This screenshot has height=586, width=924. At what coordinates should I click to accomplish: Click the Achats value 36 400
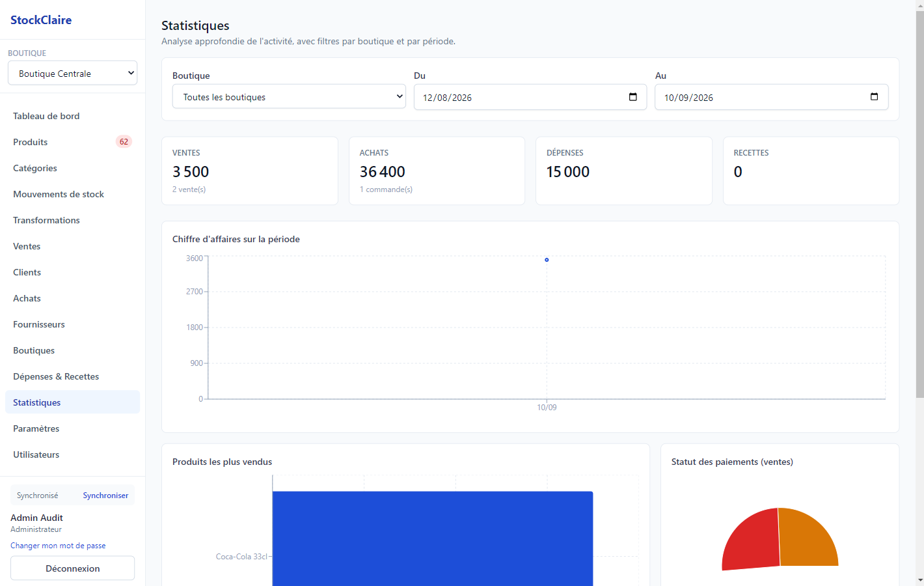pyautogui.click(x=383, y=172)
